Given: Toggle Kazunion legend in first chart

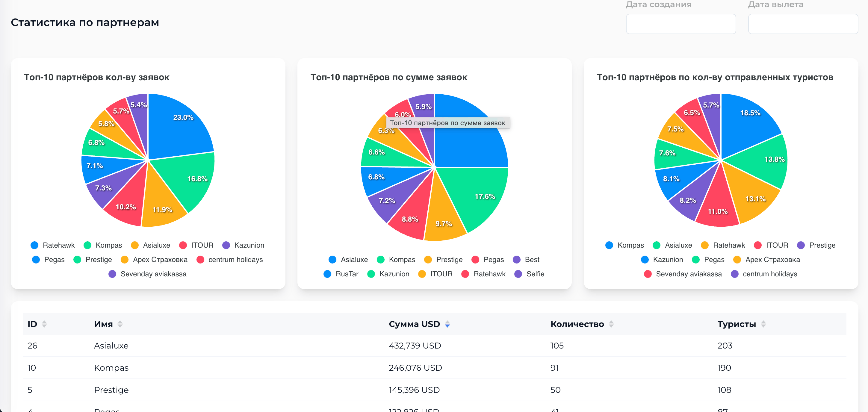Looking at the screenshot, I should [243, 245].
